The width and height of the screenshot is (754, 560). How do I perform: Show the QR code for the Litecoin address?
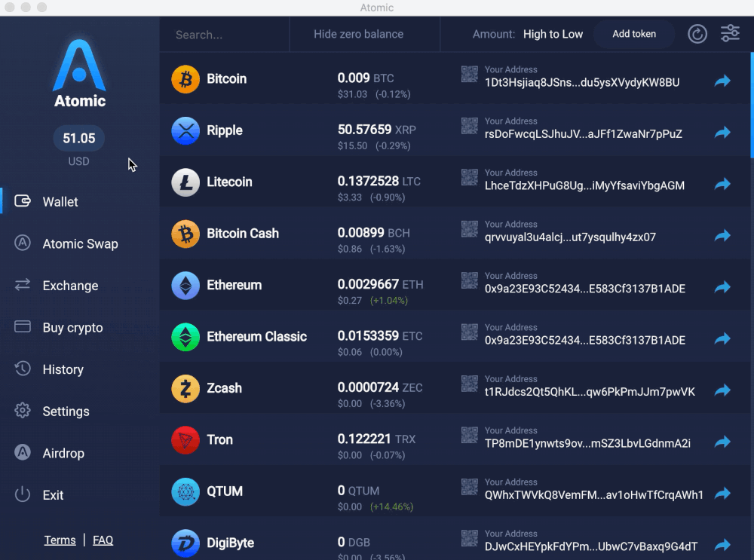(470, 177)
